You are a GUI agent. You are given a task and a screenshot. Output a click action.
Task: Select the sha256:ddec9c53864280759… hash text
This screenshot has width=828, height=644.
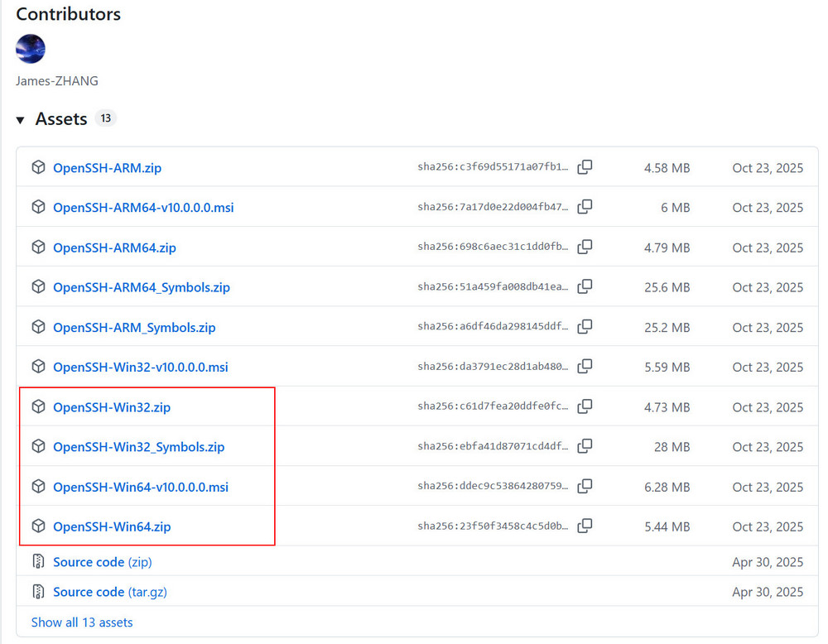(x=493, y=486)
